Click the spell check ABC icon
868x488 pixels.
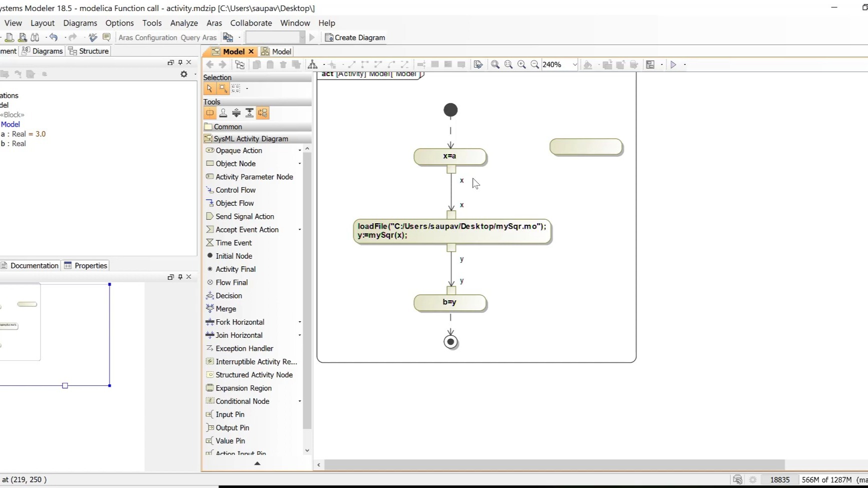click(93, 38)
